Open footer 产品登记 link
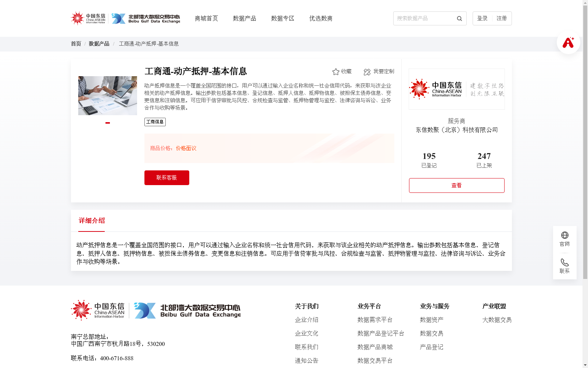588x368 pixels. click(431, 347)
